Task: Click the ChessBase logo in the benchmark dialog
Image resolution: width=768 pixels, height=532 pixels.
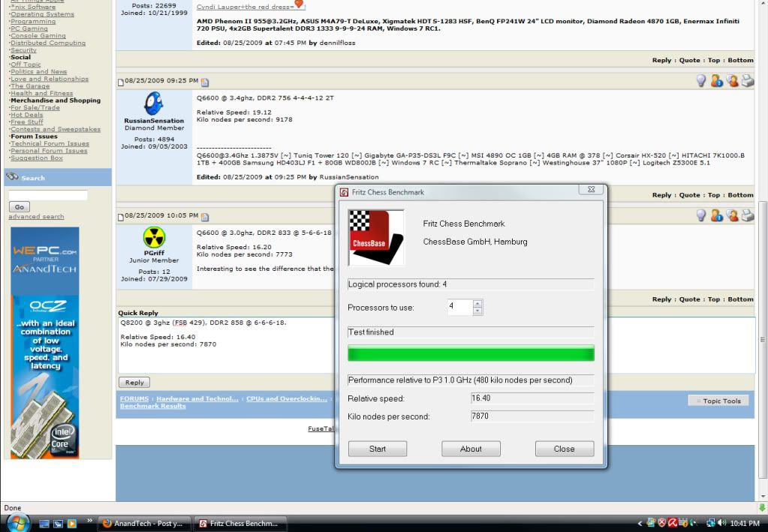Action: (375, 237)
